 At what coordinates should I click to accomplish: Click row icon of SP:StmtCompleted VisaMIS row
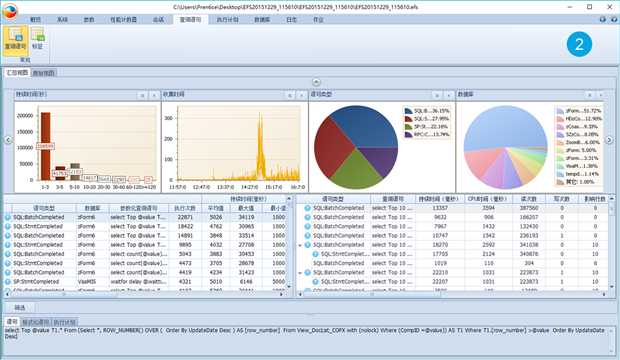(x=8, y=282)
